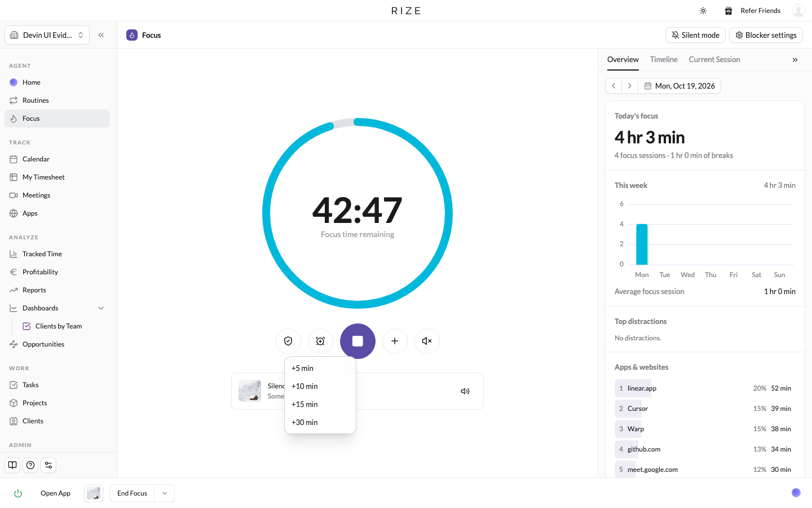Open the Devin UI Evid... workspace switcher
The image size is (812, 508).
47,35
